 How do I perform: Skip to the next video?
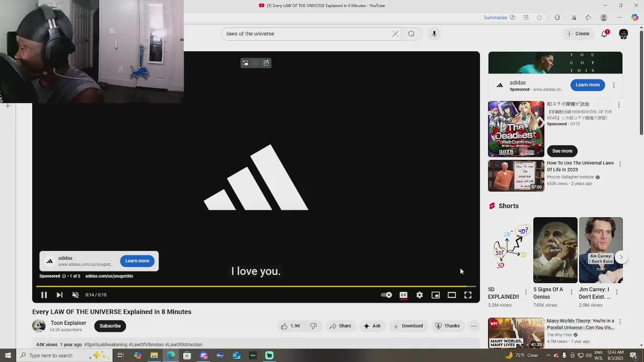point(59,295)
